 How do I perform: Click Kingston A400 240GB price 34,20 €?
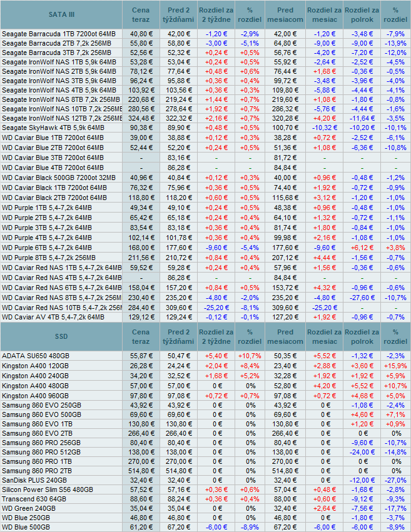tap(141, 376)
